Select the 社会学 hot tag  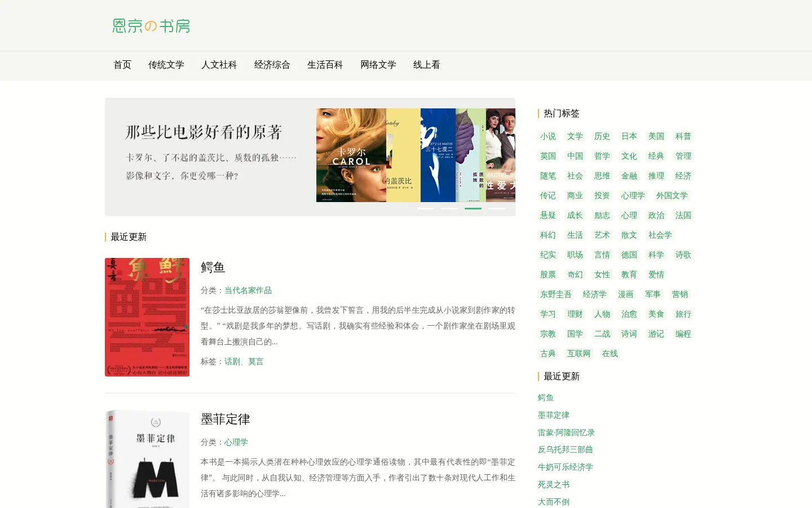point(660,235)
